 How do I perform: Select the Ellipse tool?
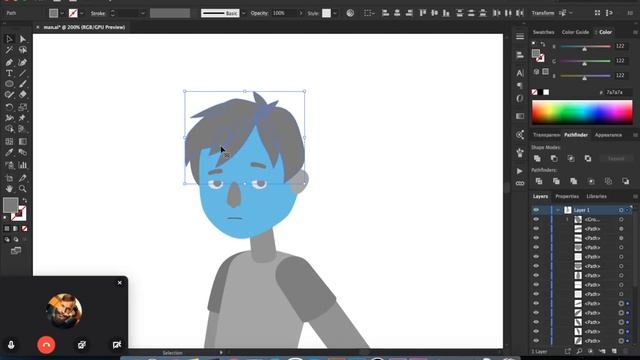point(9,84)
